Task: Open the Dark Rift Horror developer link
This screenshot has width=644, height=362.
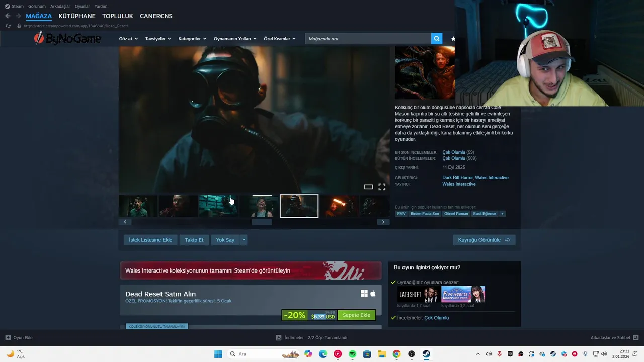Action: point(457,178)
